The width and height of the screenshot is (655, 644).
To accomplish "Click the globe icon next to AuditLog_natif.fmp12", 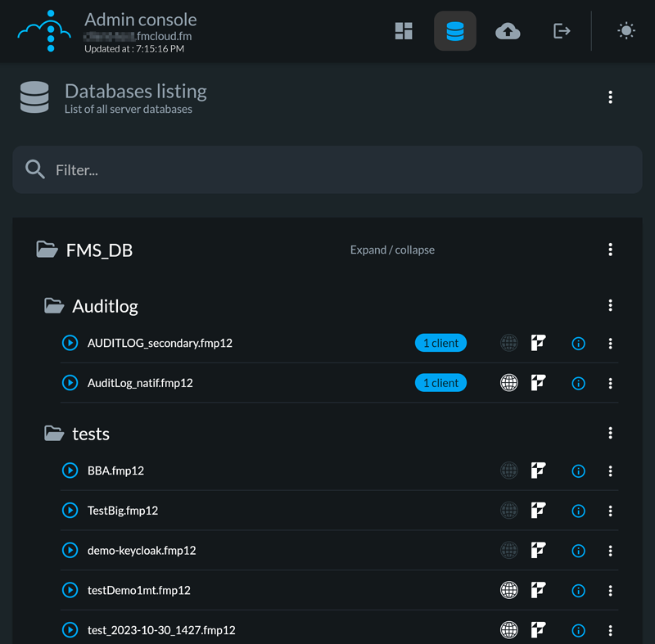I will point(509,383).
